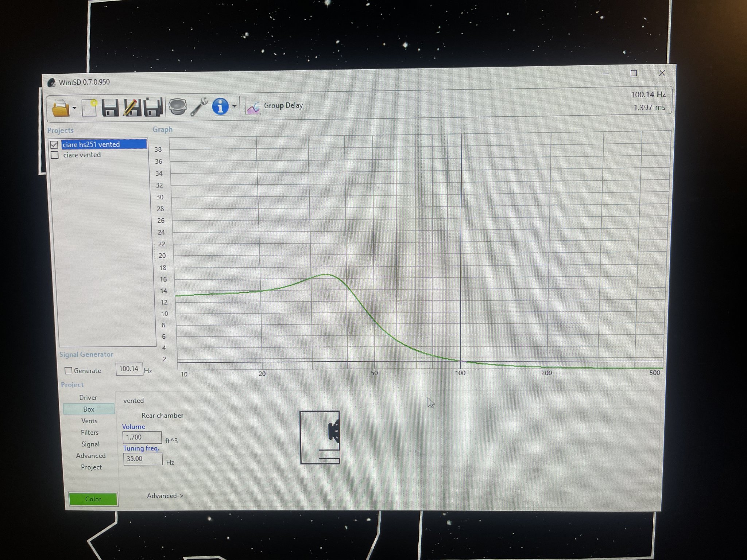Click the Volume label link
Viewport: 747px width, 560px height.
point(133,427)
